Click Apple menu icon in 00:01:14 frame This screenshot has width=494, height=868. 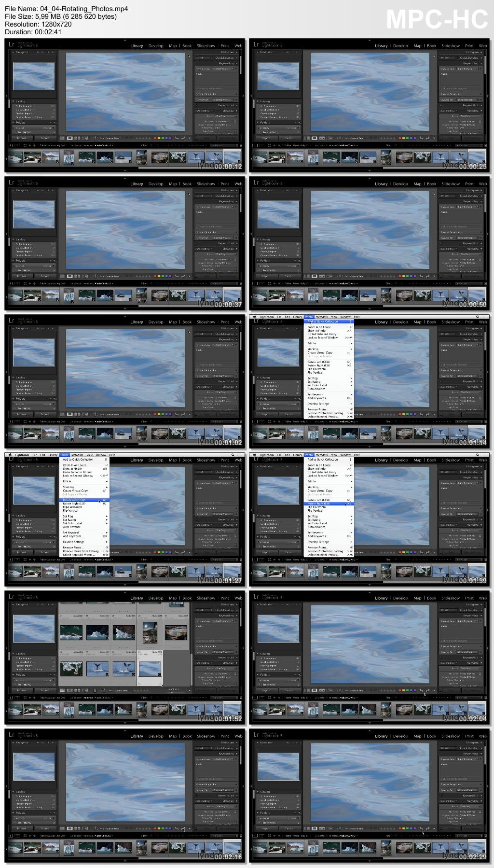tap(255, 317)
